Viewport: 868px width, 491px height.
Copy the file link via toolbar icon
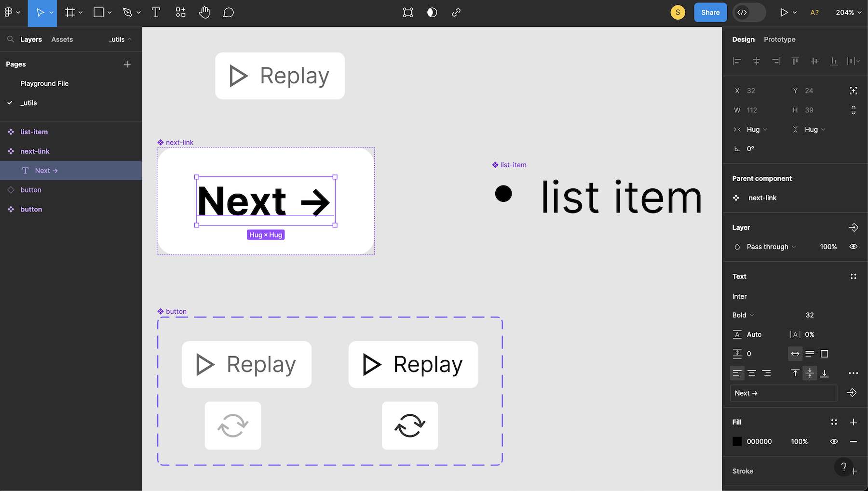coord(456,13)
